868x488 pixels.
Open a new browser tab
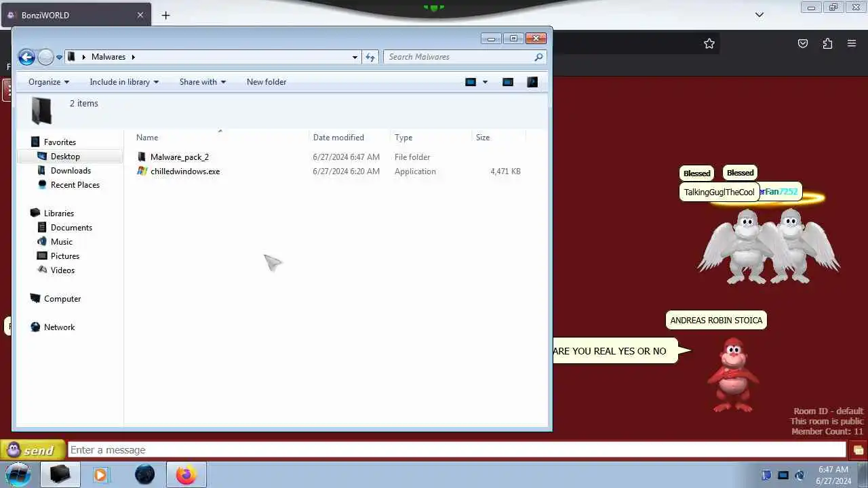[165, 15]
